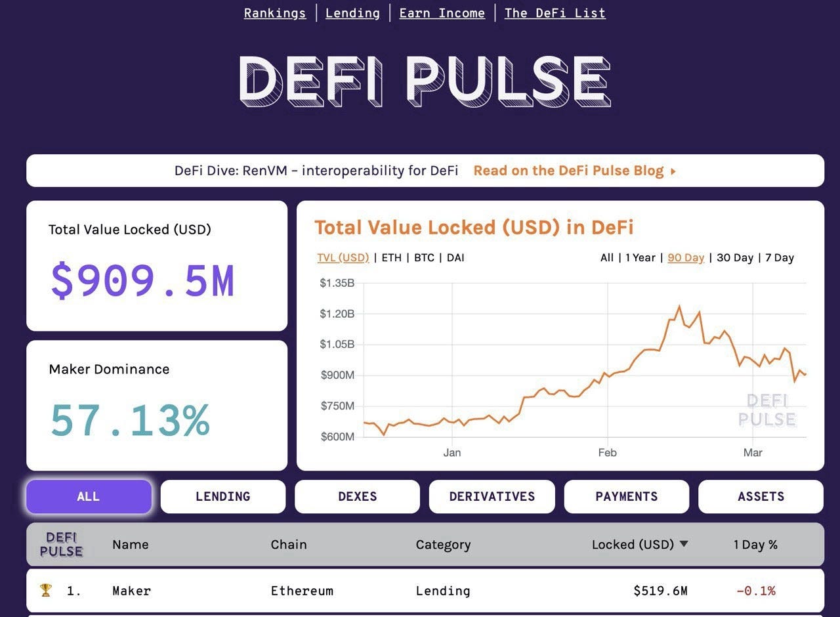Switch to the LENDING category tab
Viewport: 840px width, 617px height.
[222, 496]
